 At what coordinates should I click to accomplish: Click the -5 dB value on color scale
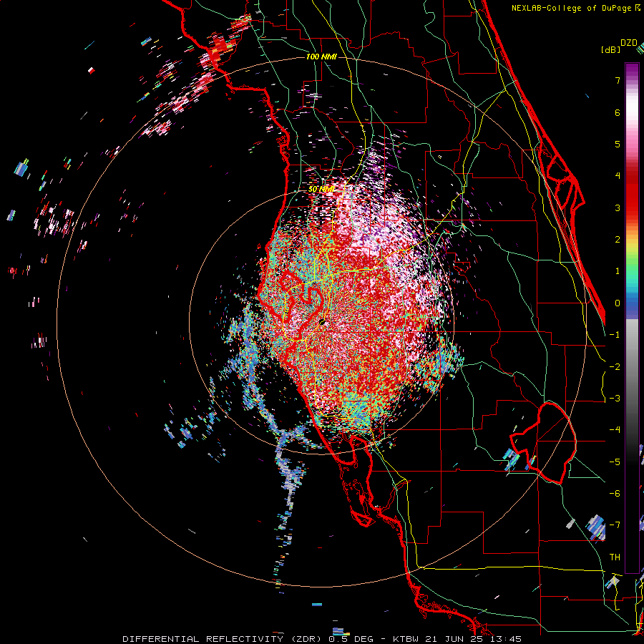click(615, 462)
